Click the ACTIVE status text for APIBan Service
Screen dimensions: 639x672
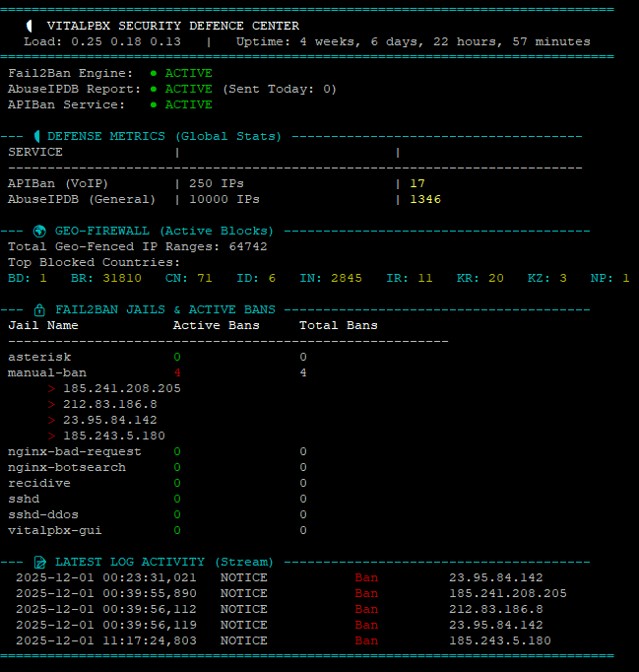tap(188, 104)
